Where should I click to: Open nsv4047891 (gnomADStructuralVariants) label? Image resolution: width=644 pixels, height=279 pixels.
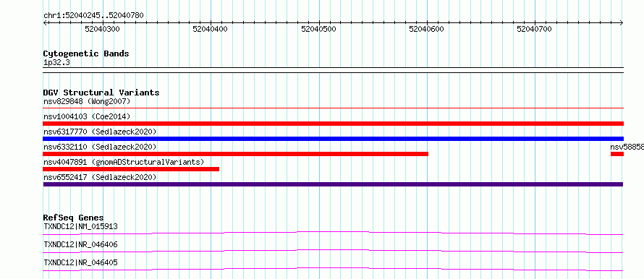click(124, 162)
